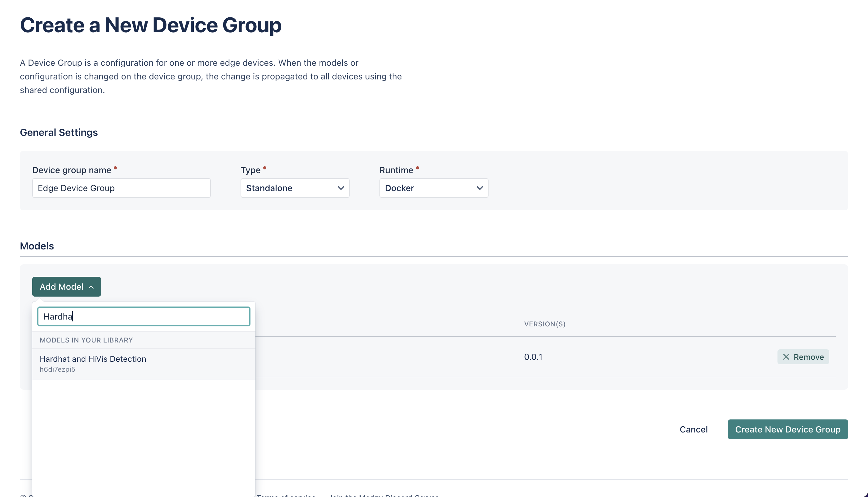Image resolution: width=868 pixels, height=497 pixels.
Task: Click the General Settings section heading
Action: [59, 132]
